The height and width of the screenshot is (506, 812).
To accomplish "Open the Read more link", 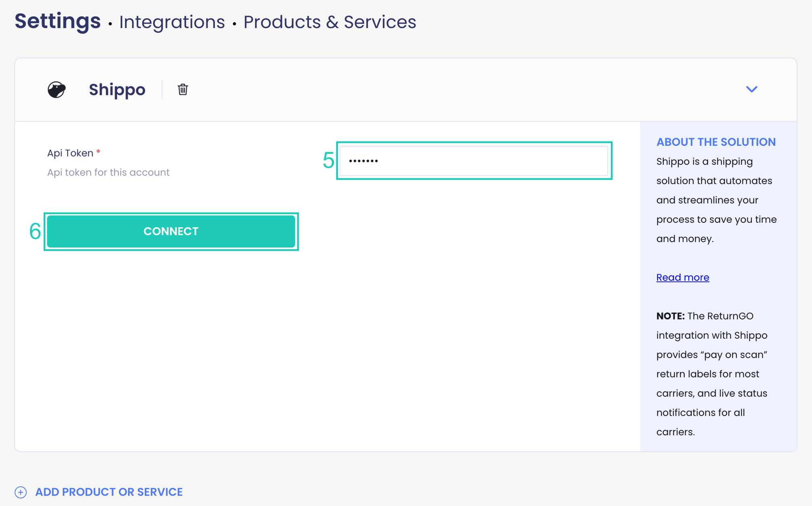I will coord(682,277).
